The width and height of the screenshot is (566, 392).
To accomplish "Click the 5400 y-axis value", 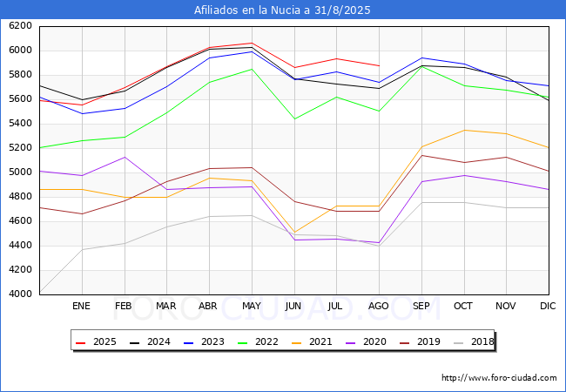I will pos(21,124).
